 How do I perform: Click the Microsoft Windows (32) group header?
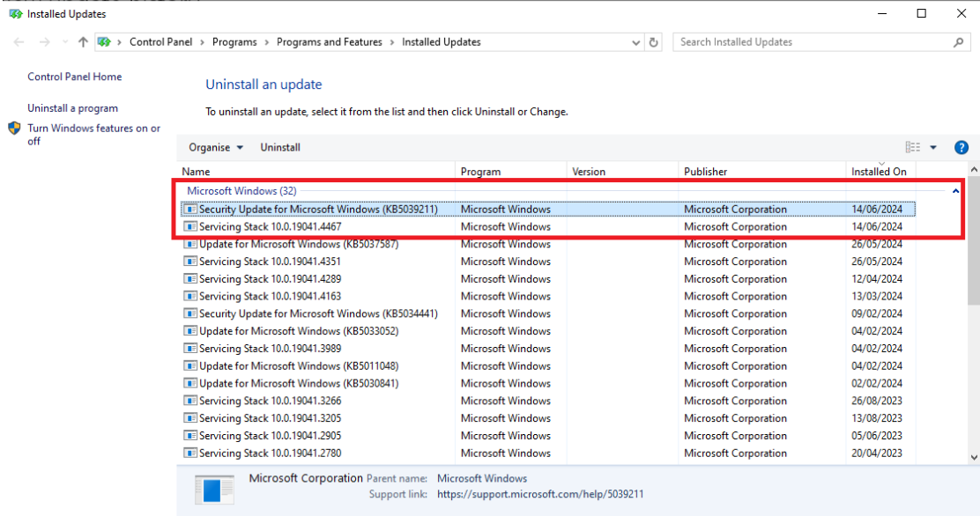[x=241, y=190]
